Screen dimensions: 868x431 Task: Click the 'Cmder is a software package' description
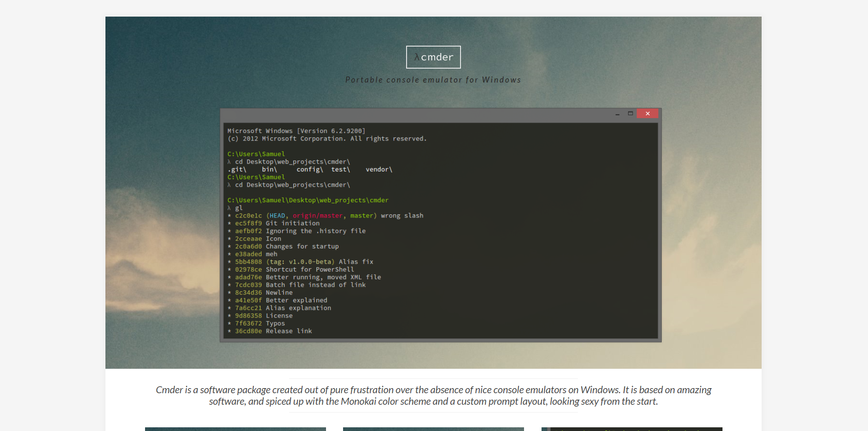(x=433, y=396)
